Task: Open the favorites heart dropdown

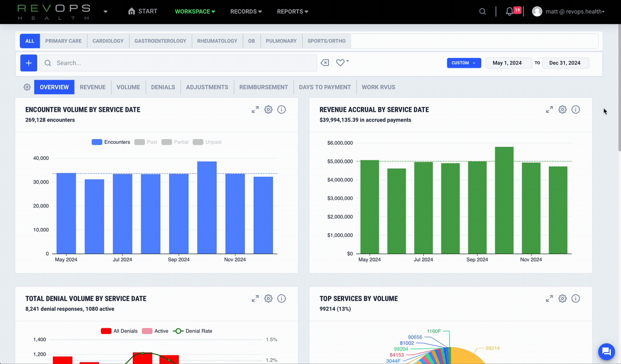Action: (342, 63)
